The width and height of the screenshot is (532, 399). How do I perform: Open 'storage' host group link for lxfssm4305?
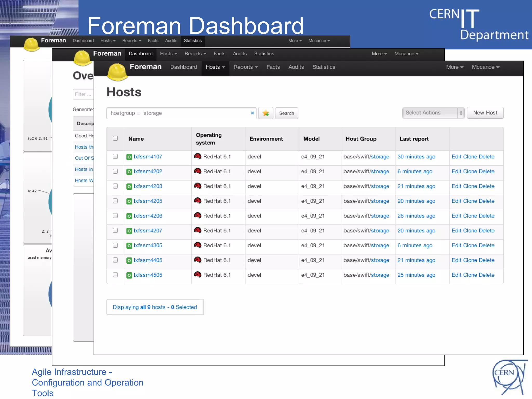380,245
